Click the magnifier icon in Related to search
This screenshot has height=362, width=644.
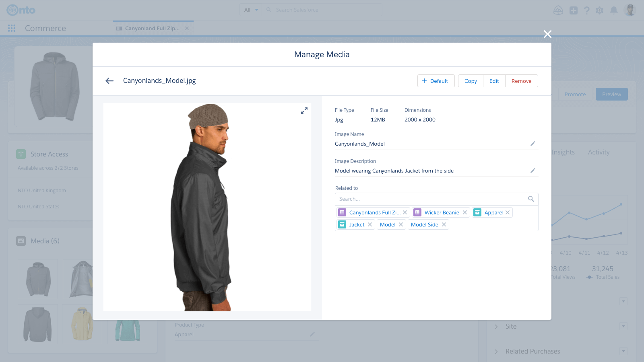(x=531, y=199)
